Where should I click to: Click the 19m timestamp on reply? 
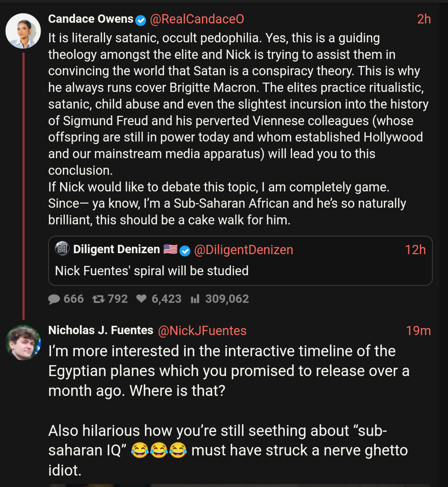click(418, 331)
